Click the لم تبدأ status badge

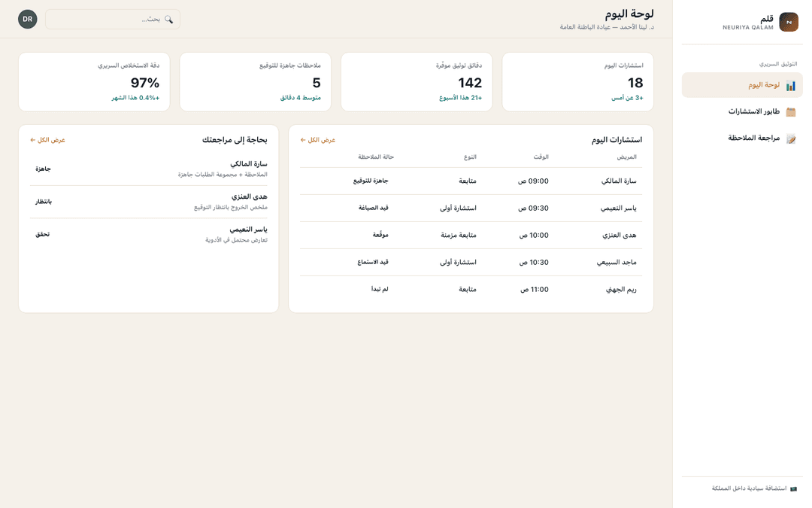(380, 289)
